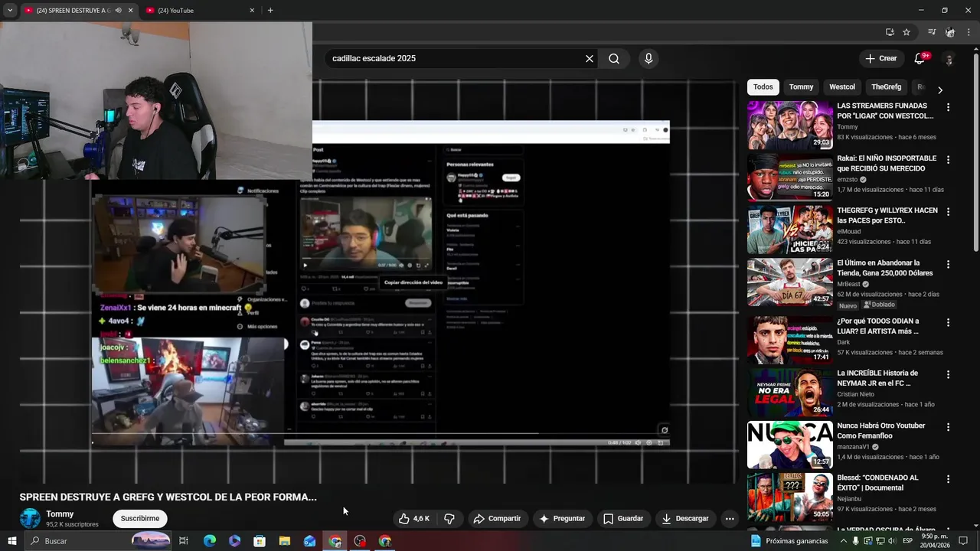Open menu for El Último en Abandonar video
Viewport: 980px width, 551px height.
click(x=948, y=265)
